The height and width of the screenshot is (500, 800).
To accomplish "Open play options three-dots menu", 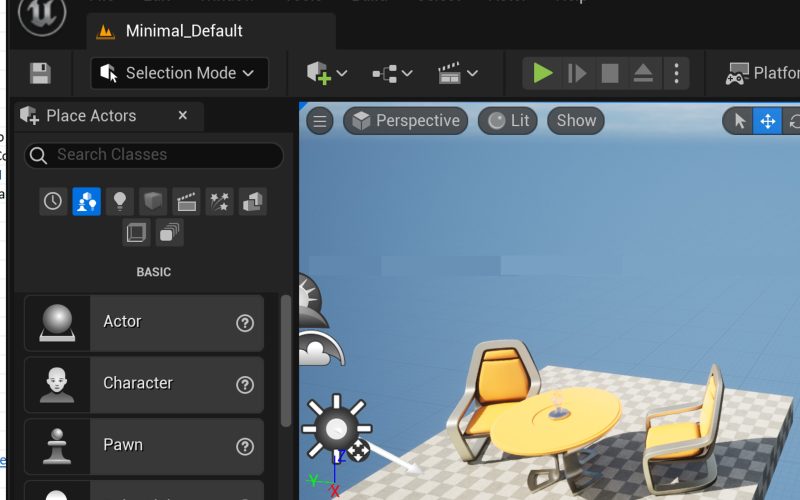I will [677, 73].
